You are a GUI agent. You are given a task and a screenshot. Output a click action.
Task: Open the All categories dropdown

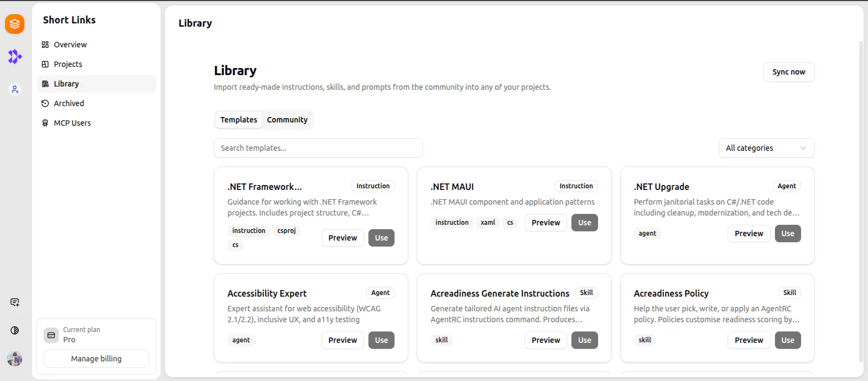pyautogui.click(x=766, y=148)
